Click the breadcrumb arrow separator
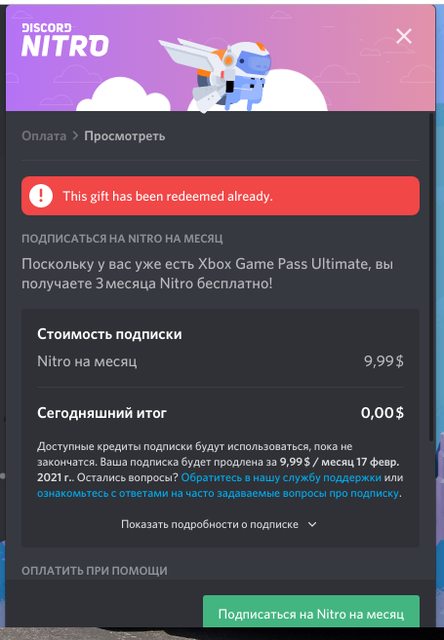 click(x=75, y=136)
